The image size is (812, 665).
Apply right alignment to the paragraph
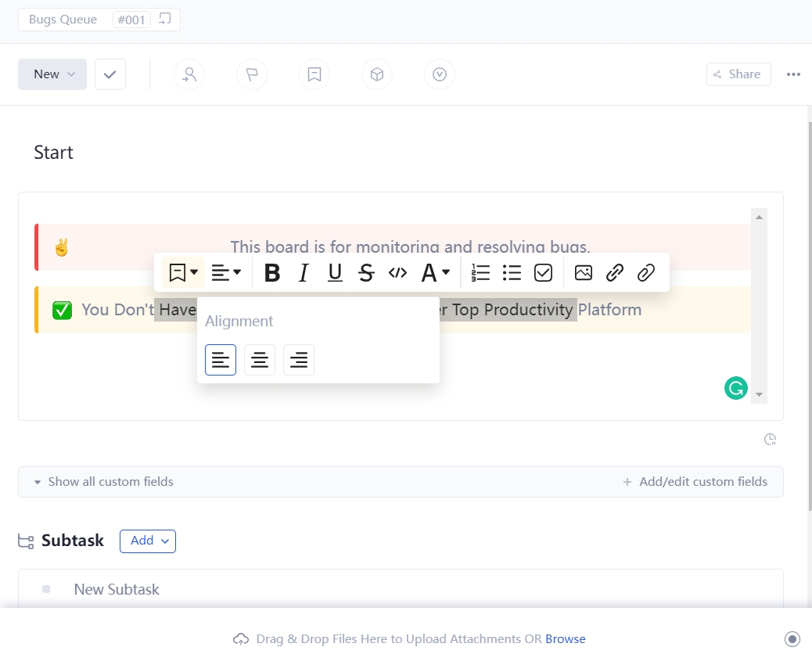[x=298, y=359]
